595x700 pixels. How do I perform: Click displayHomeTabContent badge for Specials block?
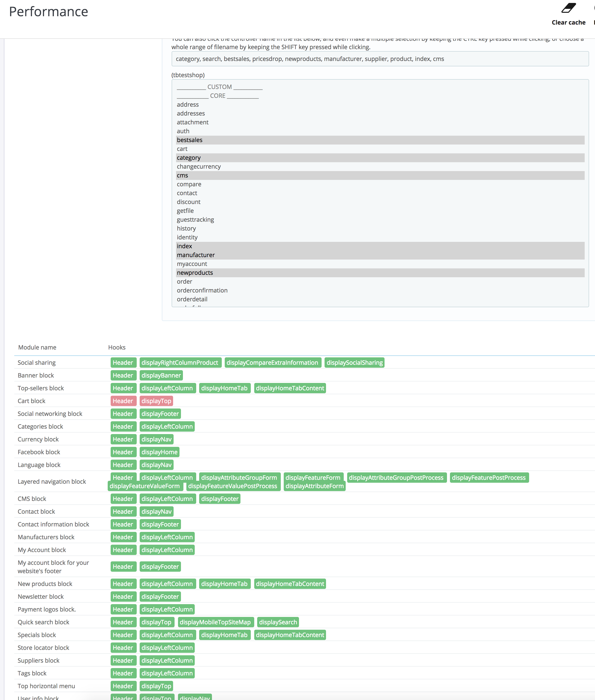point(290,635)
